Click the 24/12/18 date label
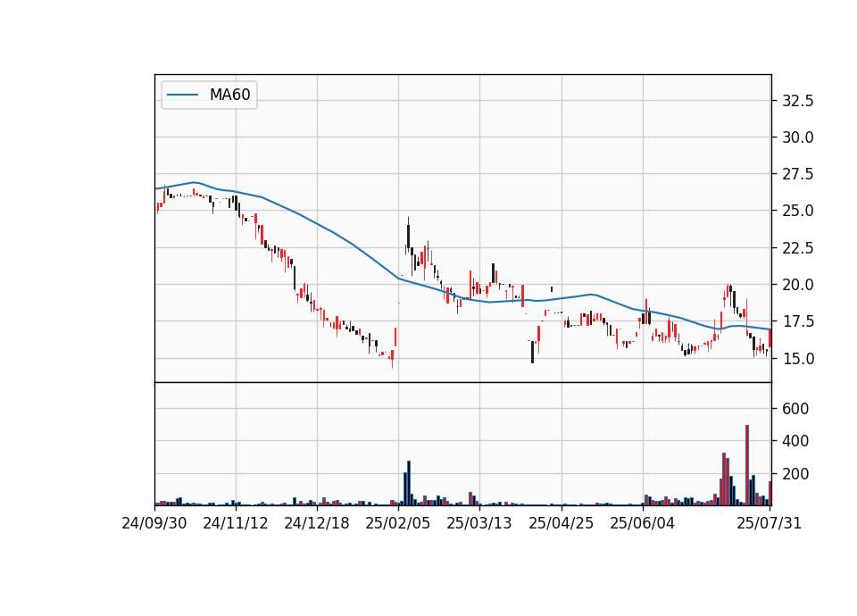Screen dimensions: 857x616 tap(316, 523)
